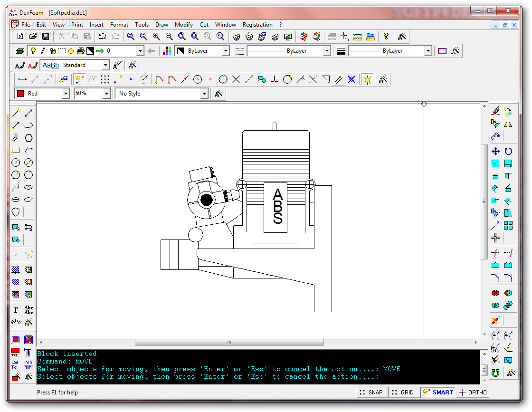
Task: Click the black-white layer color swatch
Action: pos(90,51)
